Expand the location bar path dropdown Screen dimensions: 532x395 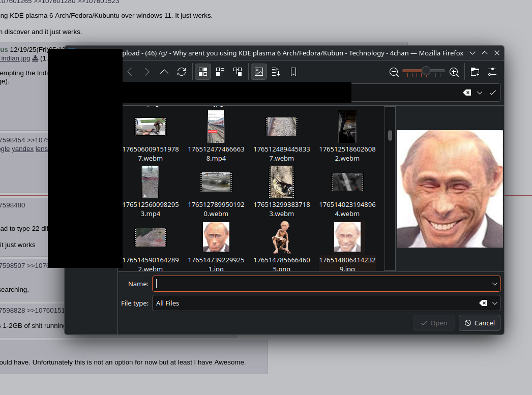tap(480, 93)
